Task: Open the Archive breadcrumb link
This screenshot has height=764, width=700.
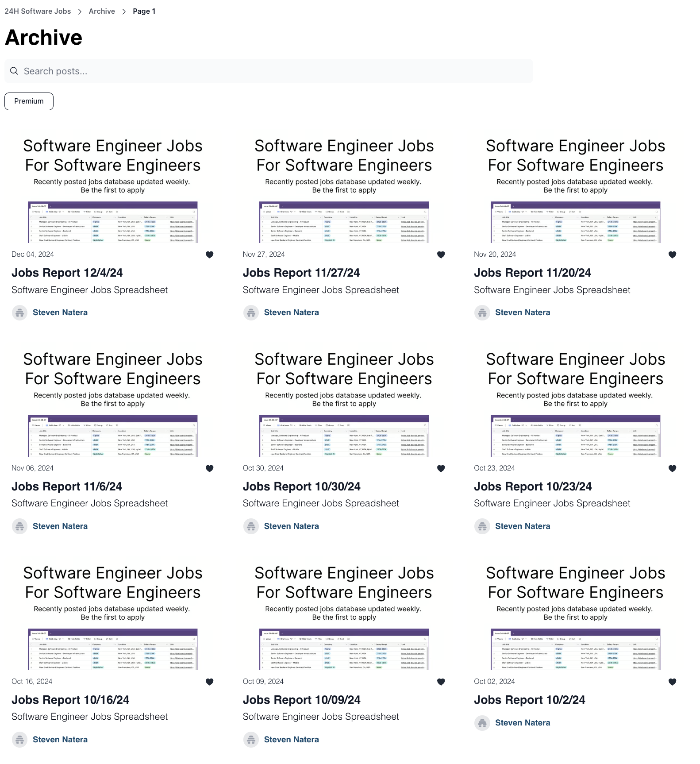Action: pyautogui.click(x=102, y=12)
